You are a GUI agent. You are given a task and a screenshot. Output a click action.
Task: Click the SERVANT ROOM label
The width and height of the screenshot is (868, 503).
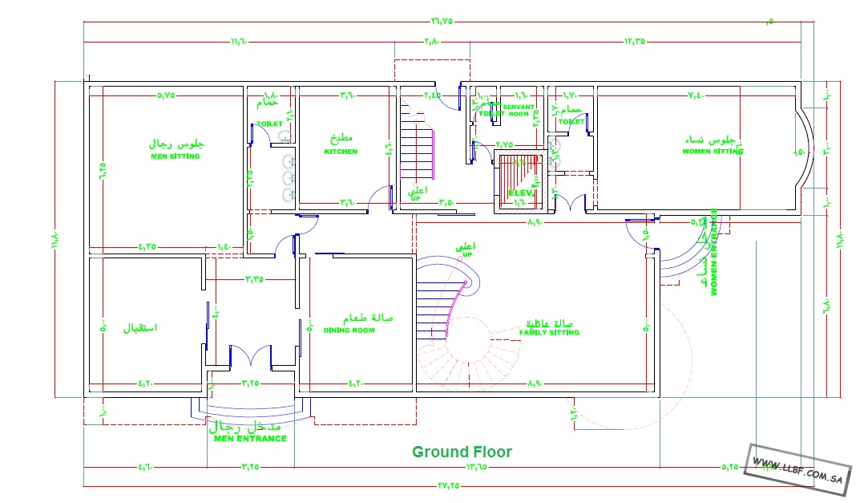pos(517,110)
